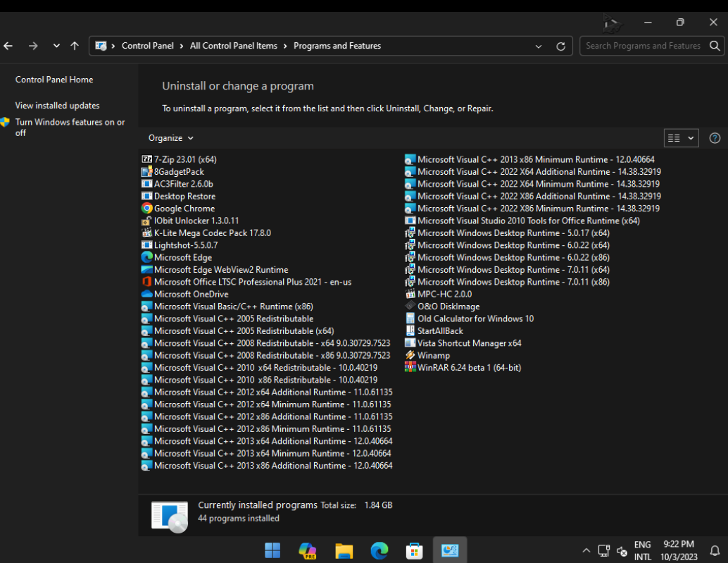Expand chevron after All Control Panel Items
The image size is (728, 563).
[x=285, y=46]
